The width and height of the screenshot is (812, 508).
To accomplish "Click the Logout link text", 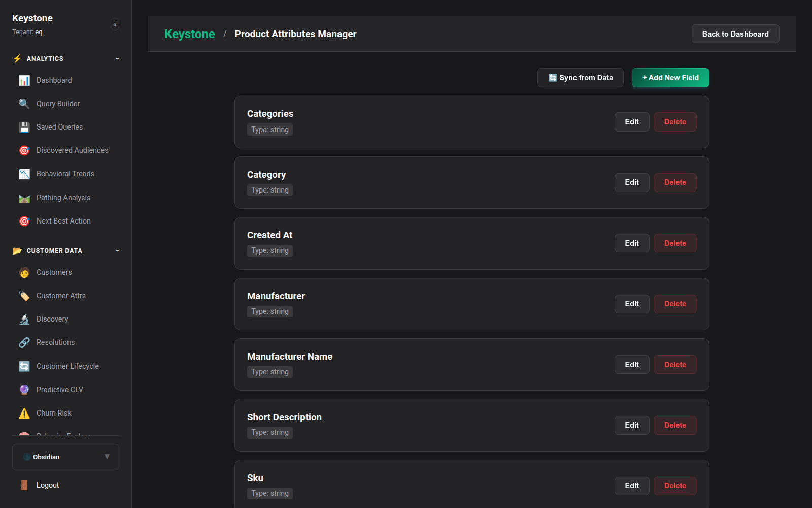I will pos(48,485).
